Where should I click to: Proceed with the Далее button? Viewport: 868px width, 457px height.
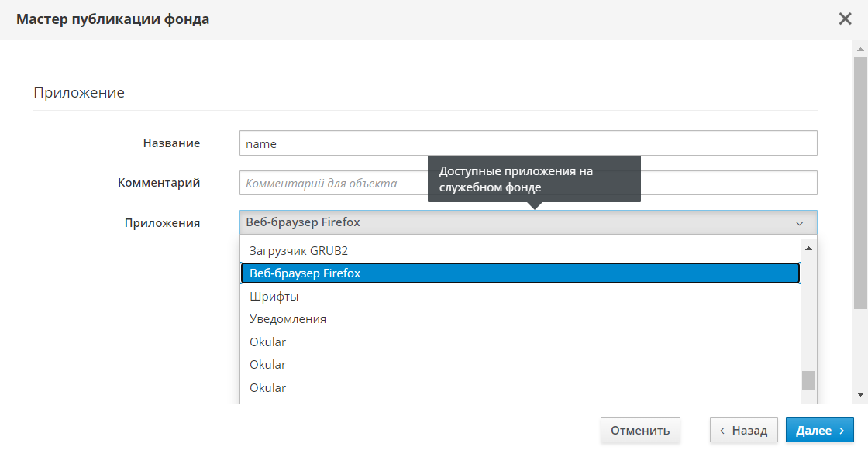click(x=819, y=431)
